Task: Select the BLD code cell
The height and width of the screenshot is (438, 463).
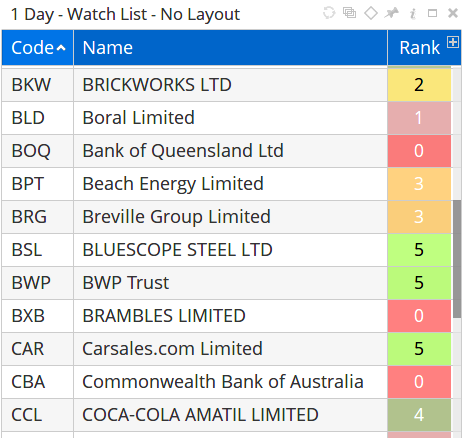Action: [37, 118]
